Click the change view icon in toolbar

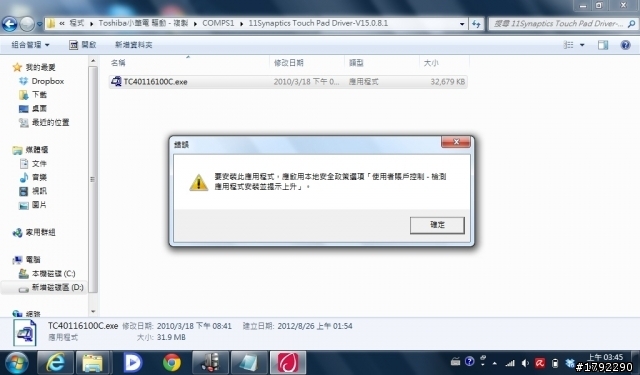tap(568, 45)
